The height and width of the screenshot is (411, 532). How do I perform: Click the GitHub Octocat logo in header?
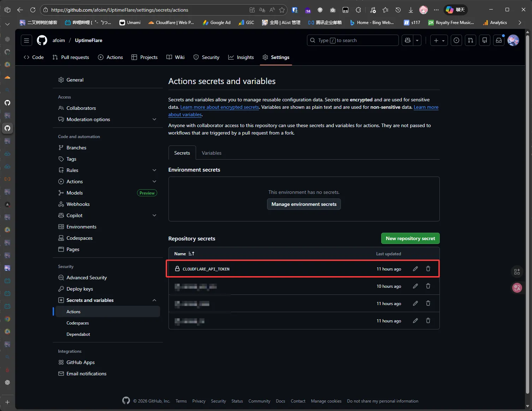[x=42, y=40]
